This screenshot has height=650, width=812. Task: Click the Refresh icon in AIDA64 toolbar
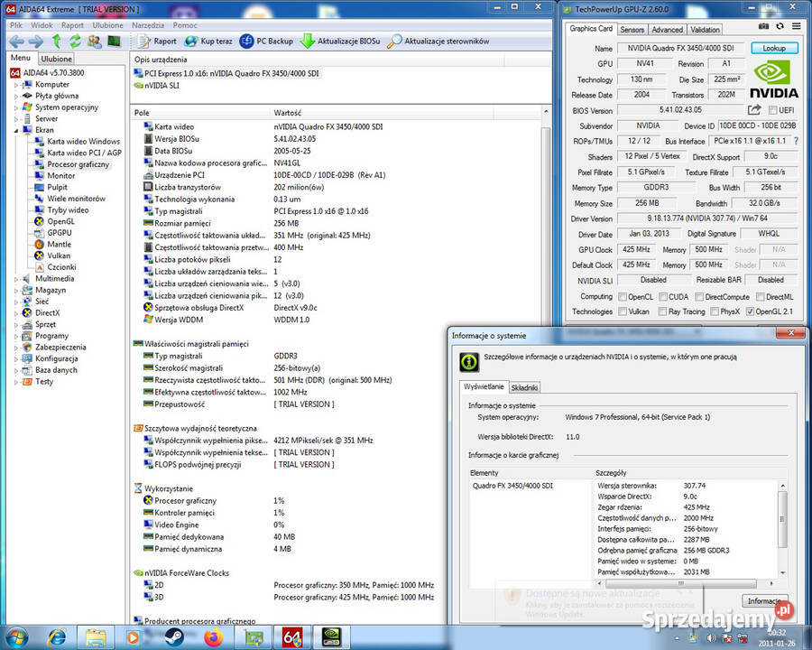coord(75,41)
